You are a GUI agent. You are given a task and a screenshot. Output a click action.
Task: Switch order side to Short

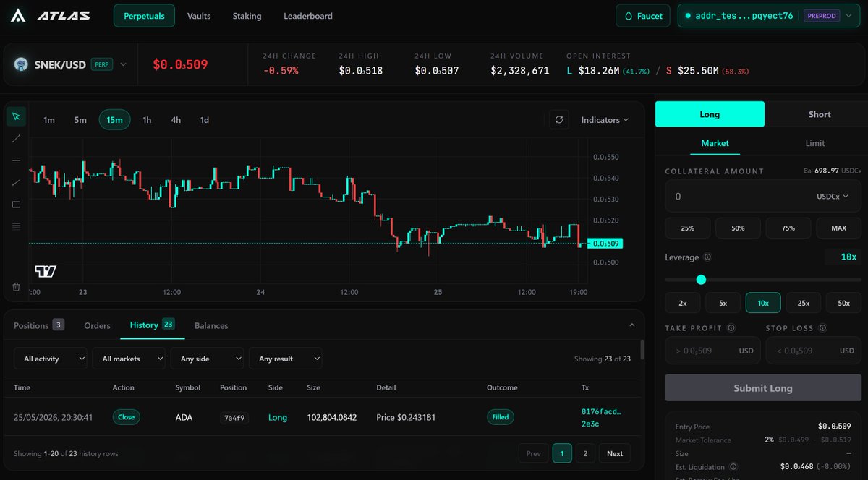(820, 114)
